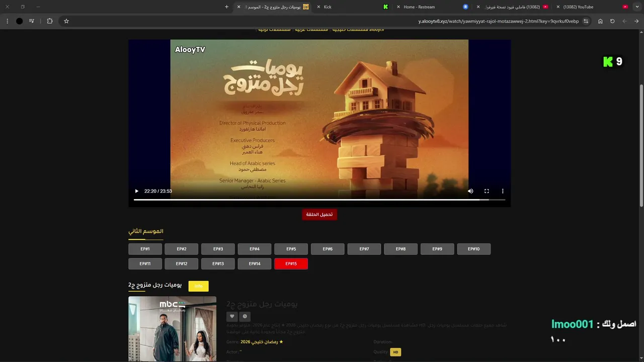Select episode EP#11
This screenshot has height=362, width=644.
click(145, 263)
